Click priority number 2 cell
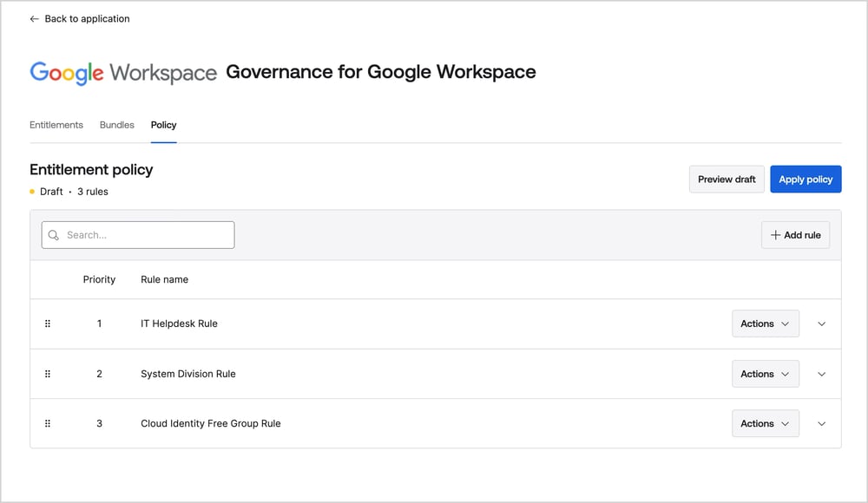 pos(99,374)
